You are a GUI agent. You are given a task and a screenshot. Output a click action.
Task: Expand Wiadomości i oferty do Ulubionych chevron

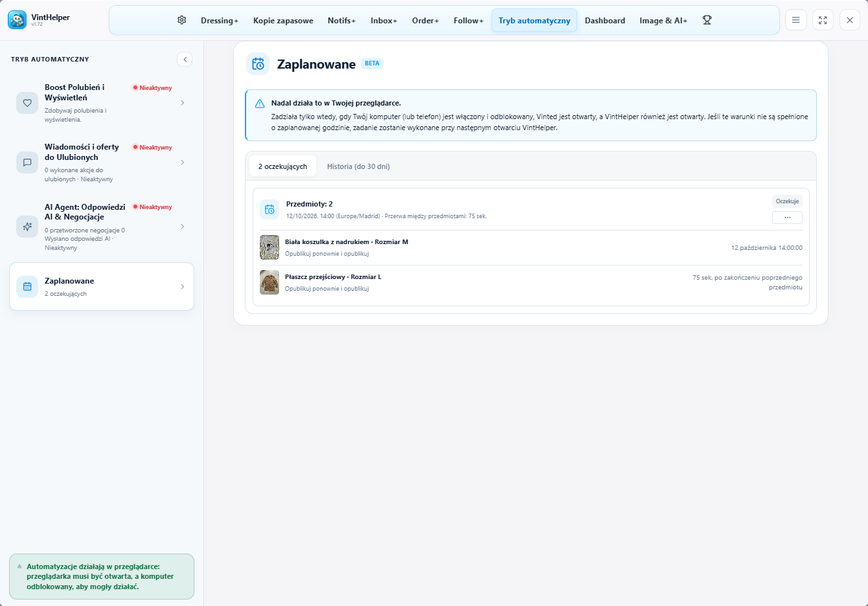(x=183, y=163)
